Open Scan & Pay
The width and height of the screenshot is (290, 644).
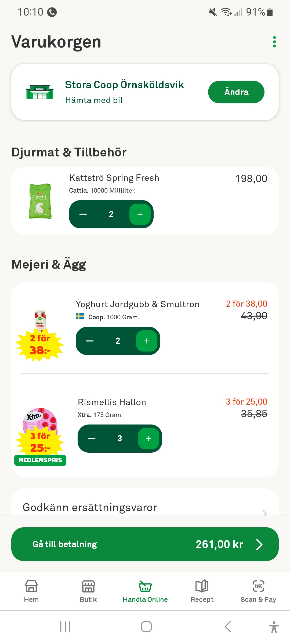click(x=258, y=591)
